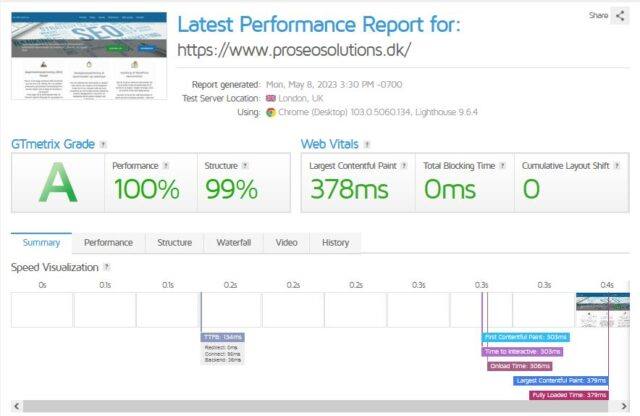Click the Time to Interactive marker

[522, 351]
